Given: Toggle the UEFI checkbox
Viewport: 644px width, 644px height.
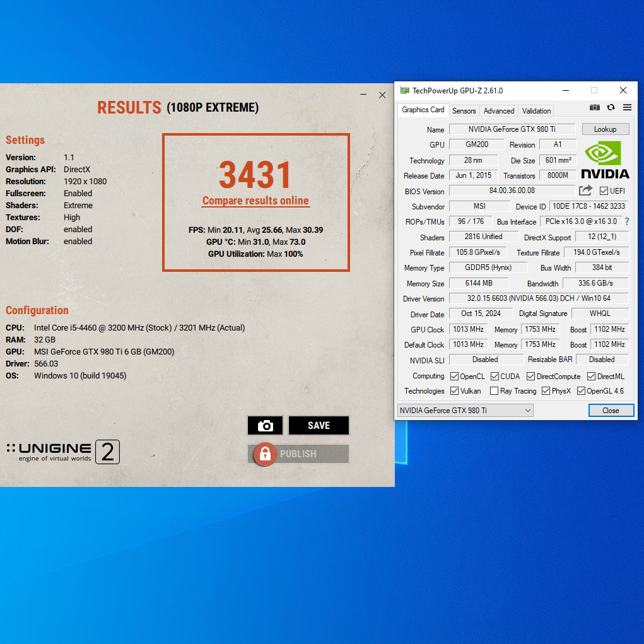Looking at the screenshot, I should coord(604,191).
